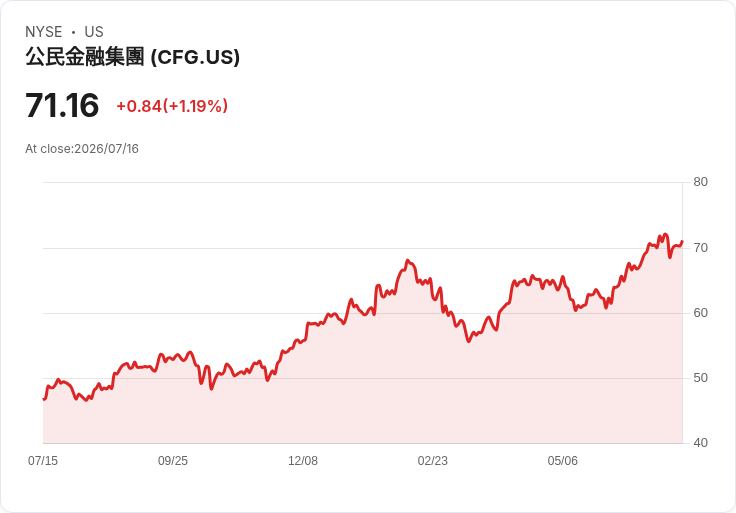The height and width of the screenshot is (513, 736).
Task: Select the 60 y-axis label
Action: click(700, 313)
